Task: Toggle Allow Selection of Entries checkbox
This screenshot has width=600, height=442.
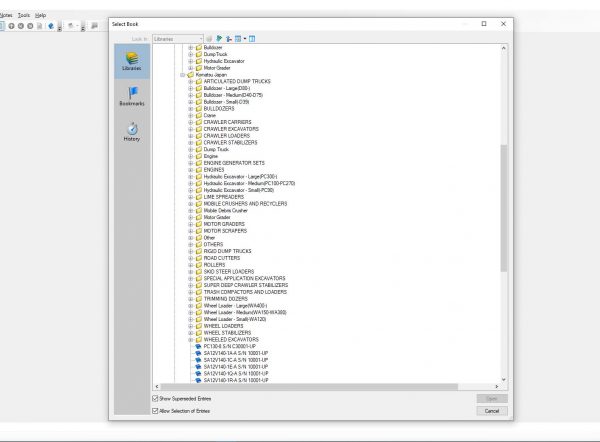Action: pos(155,411)
